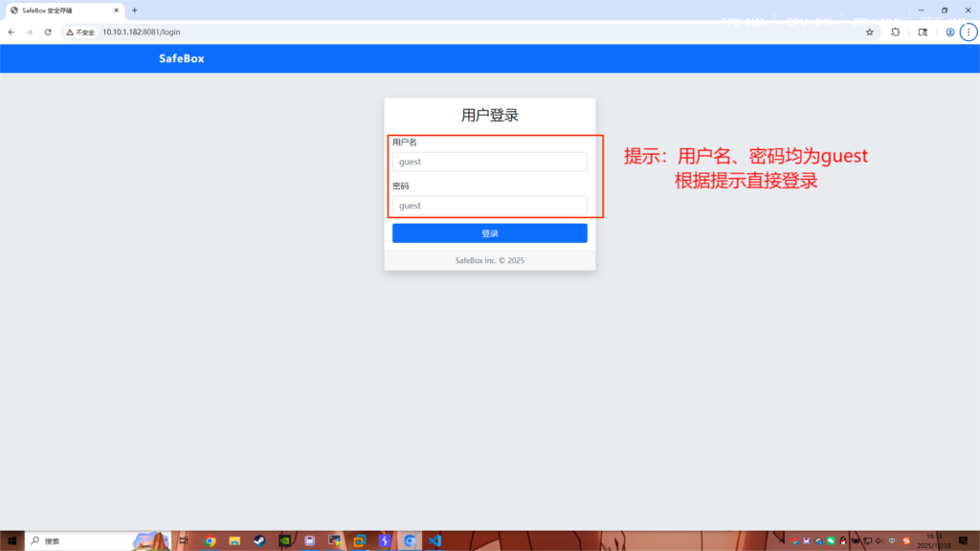Expand the system tray hidden icons arrow
This screenshot has width=980, height=551.
pyautogui.click(x=783, y=540)
